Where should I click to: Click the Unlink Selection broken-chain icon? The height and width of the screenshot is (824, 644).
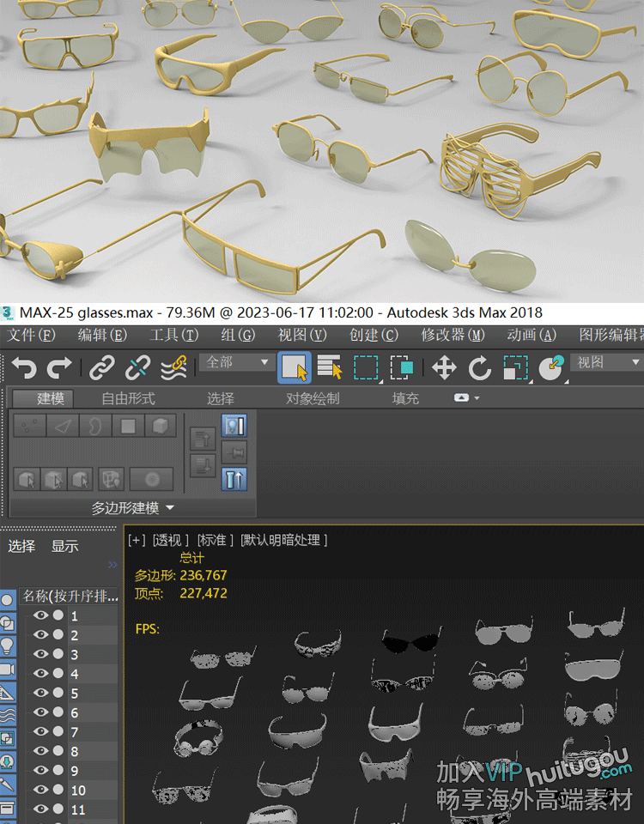pyautogui.click(x=137, y=368)
